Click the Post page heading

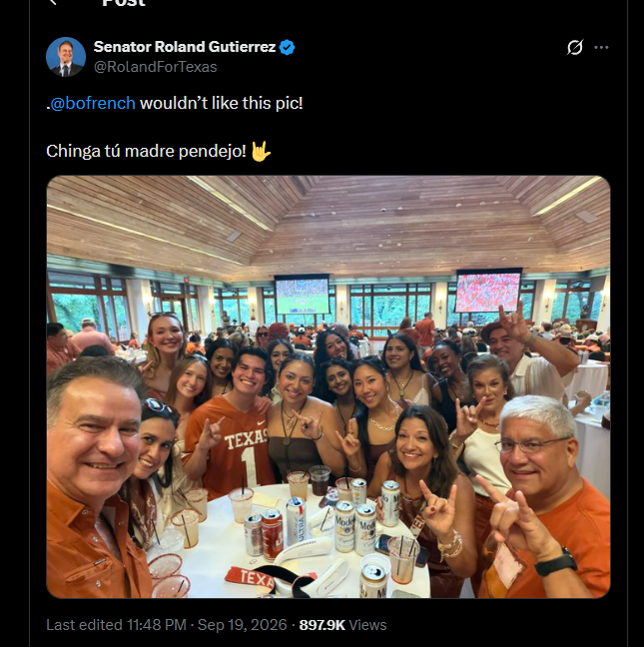point(124,3)
